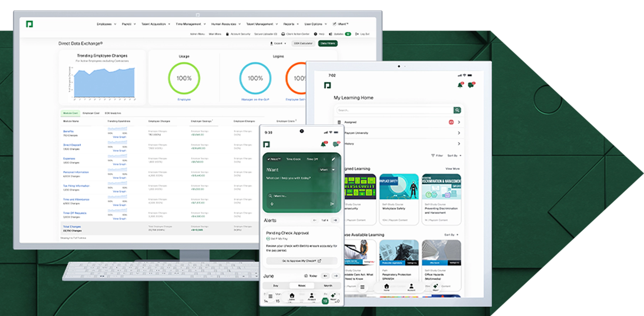
Task: Click the Help icon in desktop utility bar
Action: coord(316,34)
